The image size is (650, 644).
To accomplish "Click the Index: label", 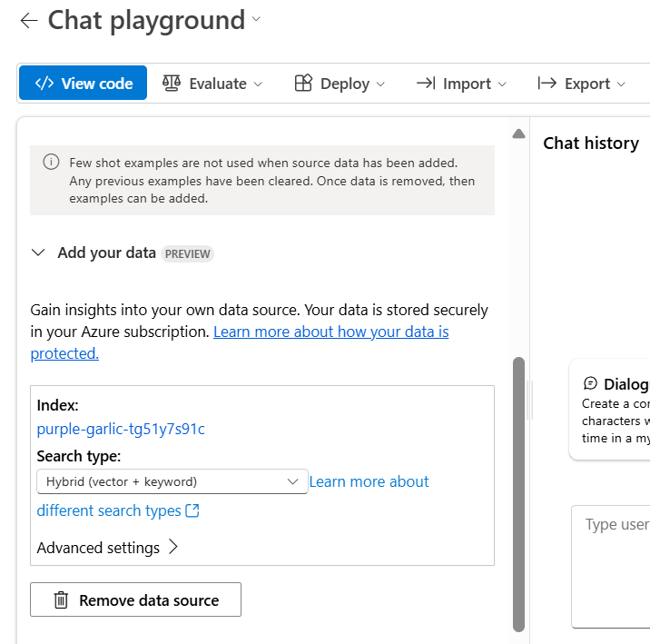I will click(57, 405).
